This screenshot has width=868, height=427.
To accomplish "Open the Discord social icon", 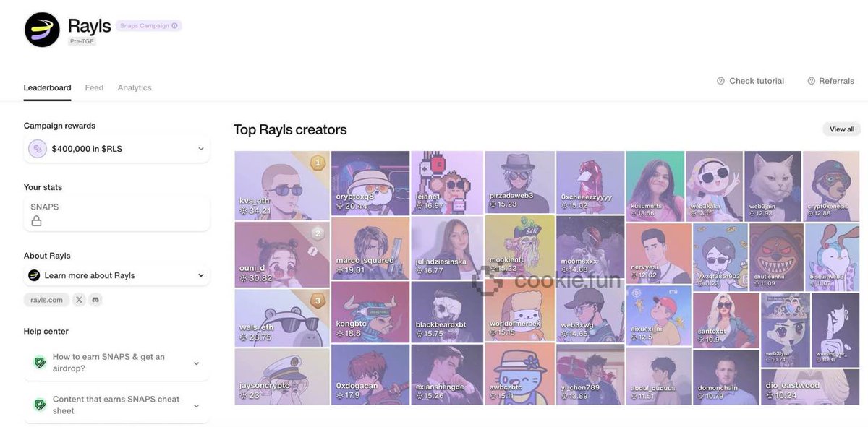I will (95, 300).
